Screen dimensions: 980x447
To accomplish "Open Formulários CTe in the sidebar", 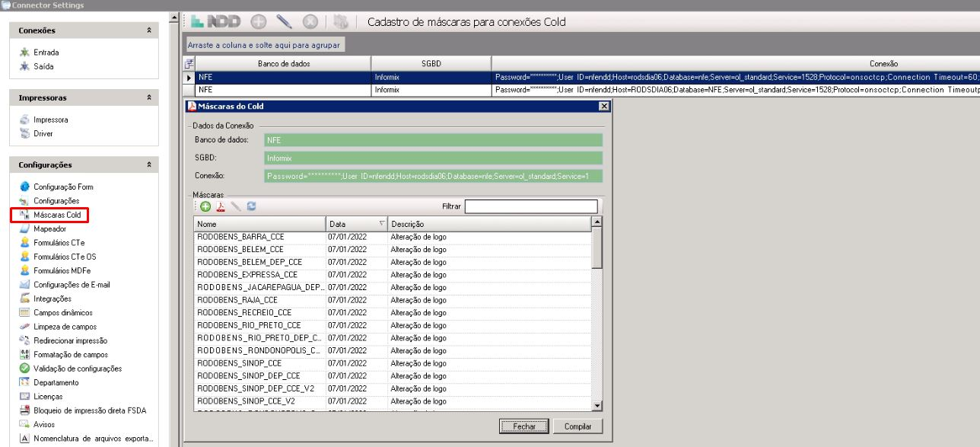I will (x=59, y=243).
